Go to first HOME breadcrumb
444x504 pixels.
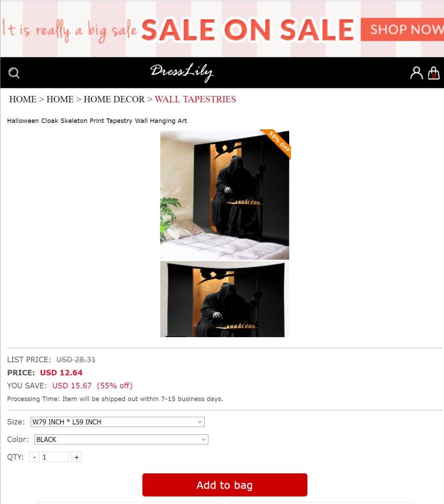click(x=23, y=99)
